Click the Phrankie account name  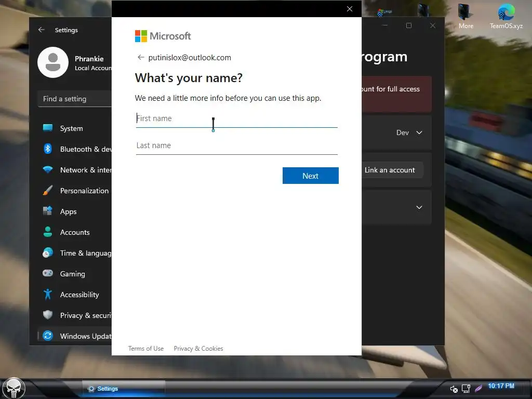click(x=89, y=59)
